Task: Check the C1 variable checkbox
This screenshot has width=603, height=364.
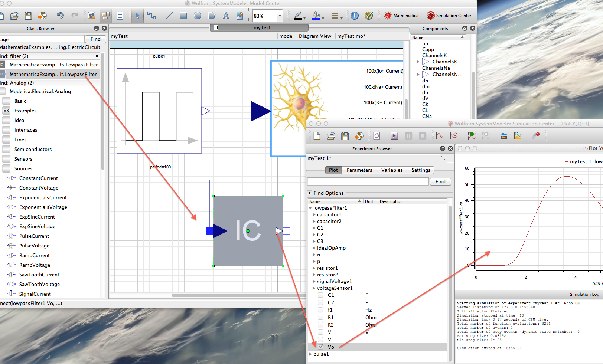Action: pyautogui.click(x=320, y=295)
